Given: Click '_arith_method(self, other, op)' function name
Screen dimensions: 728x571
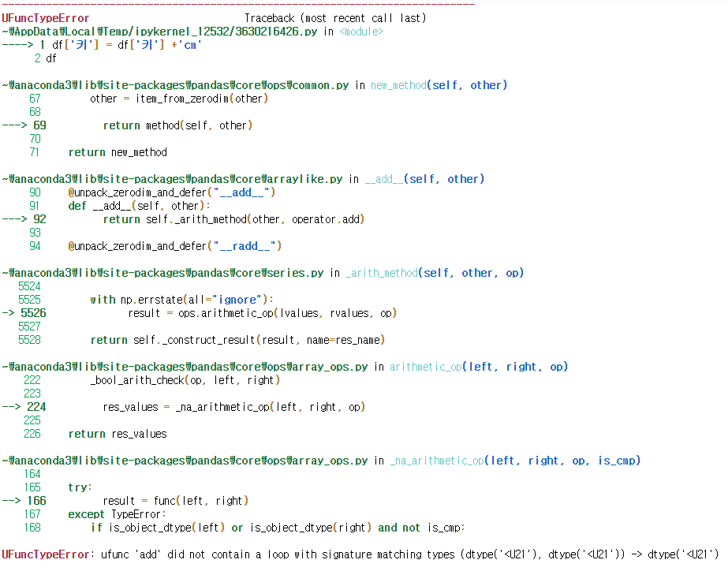Looking at the screenshot, I should click(x=435, y=273).
